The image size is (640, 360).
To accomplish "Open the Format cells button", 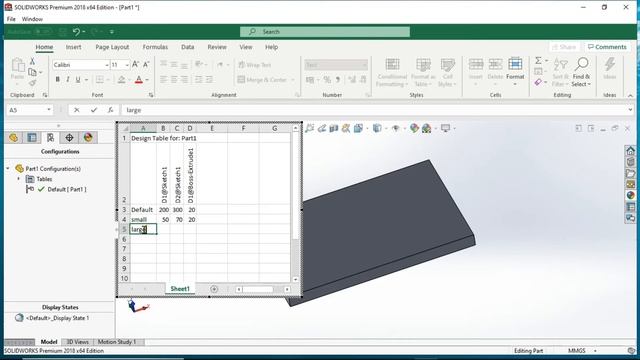I will coord(515,72).
